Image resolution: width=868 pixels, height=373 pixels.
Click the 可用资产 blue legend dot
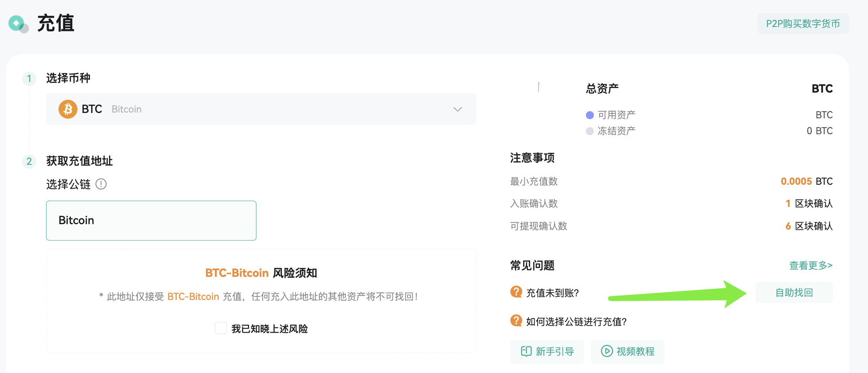590,115
